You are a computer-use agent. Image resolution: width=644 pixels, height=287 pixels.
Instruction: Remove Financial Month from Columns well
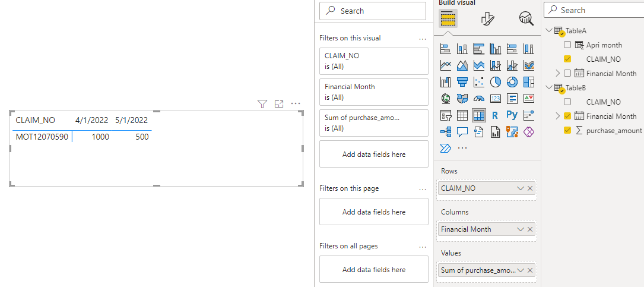pos(530,229)
